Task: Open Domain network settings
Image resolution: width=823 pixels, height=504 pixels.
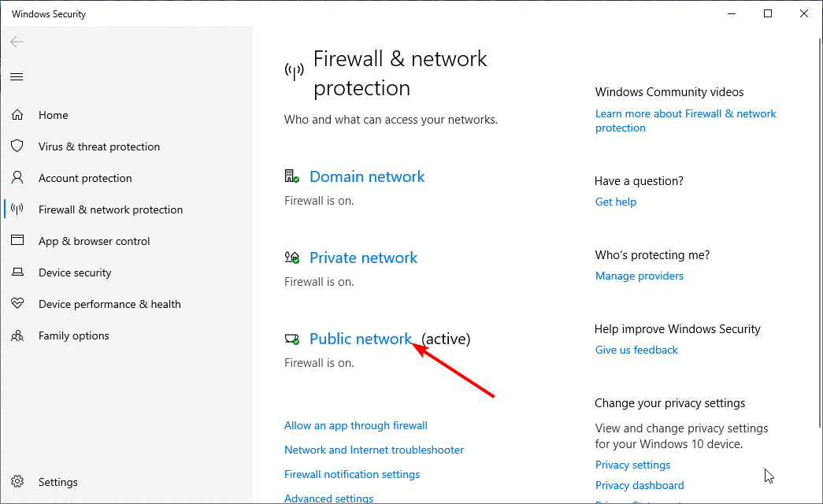Action: pyautogui.click(x=366, y=176)
